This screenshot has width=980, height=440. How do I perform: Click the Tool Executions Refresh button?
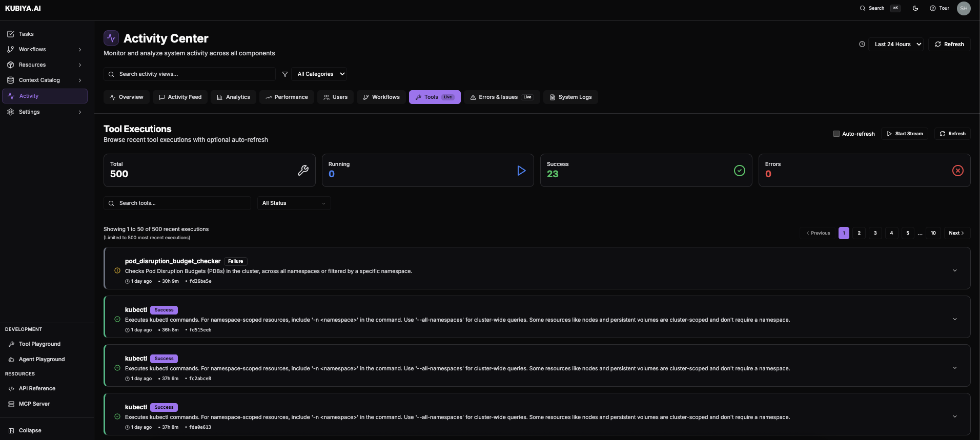point(952,134)
